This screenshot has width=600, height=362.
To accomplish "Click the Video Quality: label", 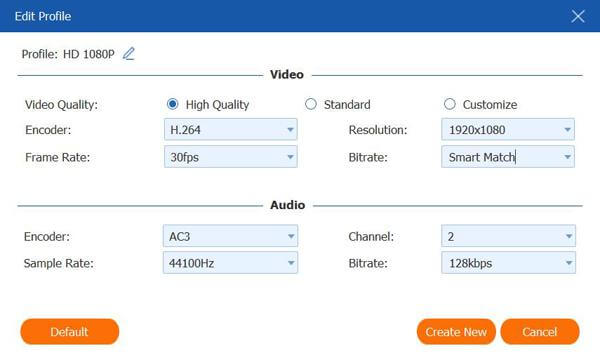I will pyautogui.click(x=61, y=104).
